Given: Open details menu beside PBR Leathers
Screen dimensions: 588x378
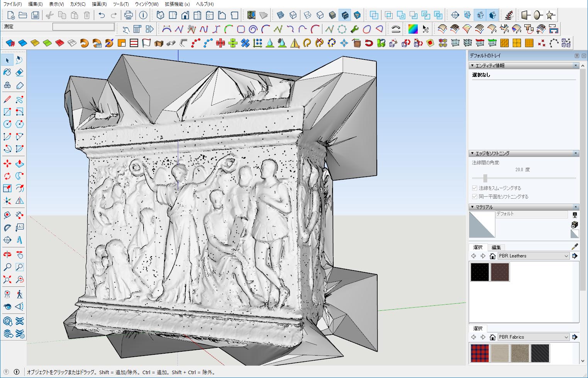Looking at the screenshot, I should click(x=575, y=256).
